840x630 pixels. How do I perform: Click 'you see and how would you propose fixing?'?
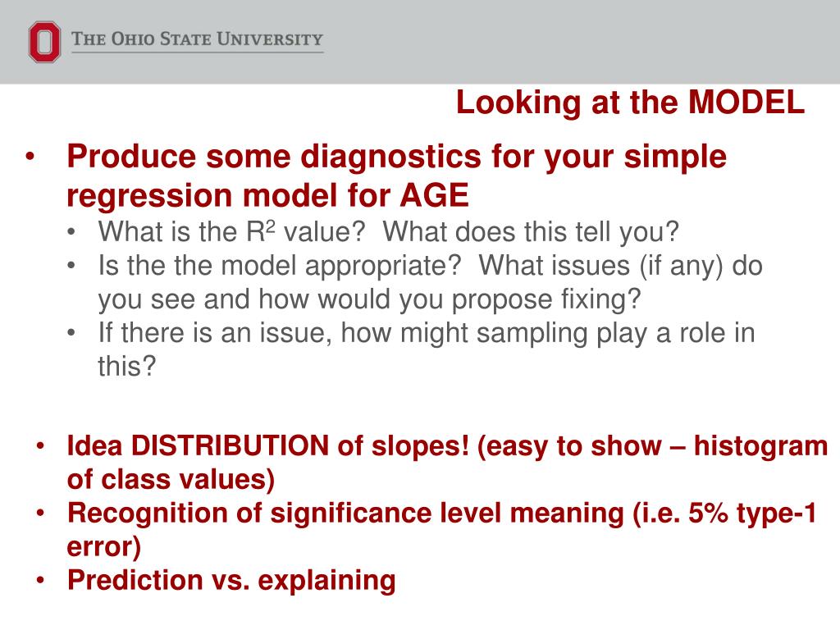point(369,299)
